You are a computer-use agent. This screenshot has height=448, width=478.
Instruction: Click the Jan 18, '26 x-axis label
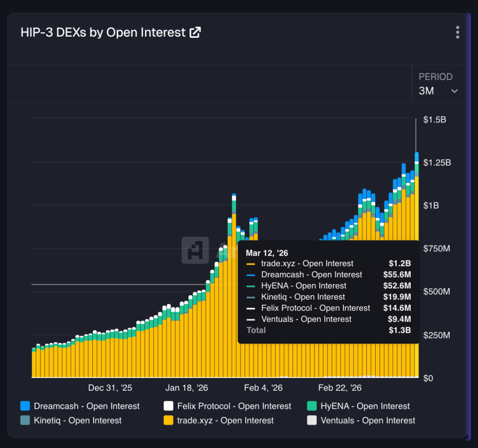tap(187, 388)
